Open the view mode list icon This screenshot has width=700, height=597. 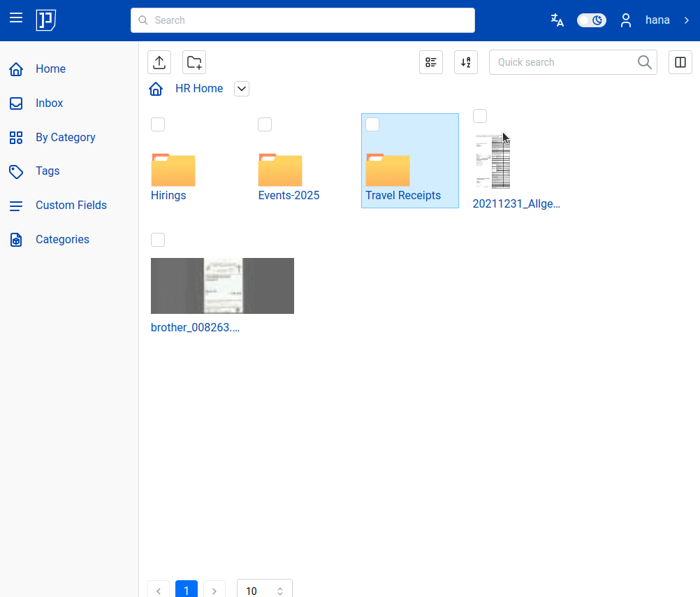[431, 62]
